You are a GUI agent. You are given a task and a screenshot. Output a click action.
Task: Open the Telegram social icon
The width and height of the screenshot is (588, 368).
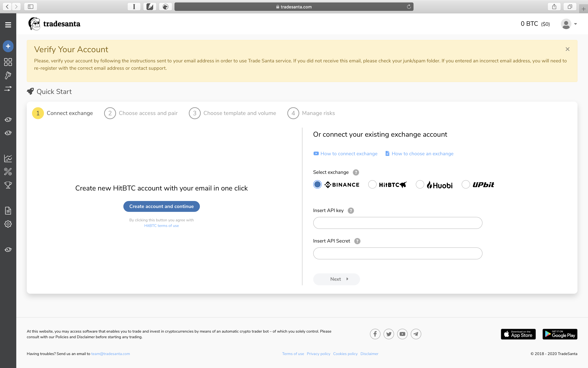pos(416,334)
